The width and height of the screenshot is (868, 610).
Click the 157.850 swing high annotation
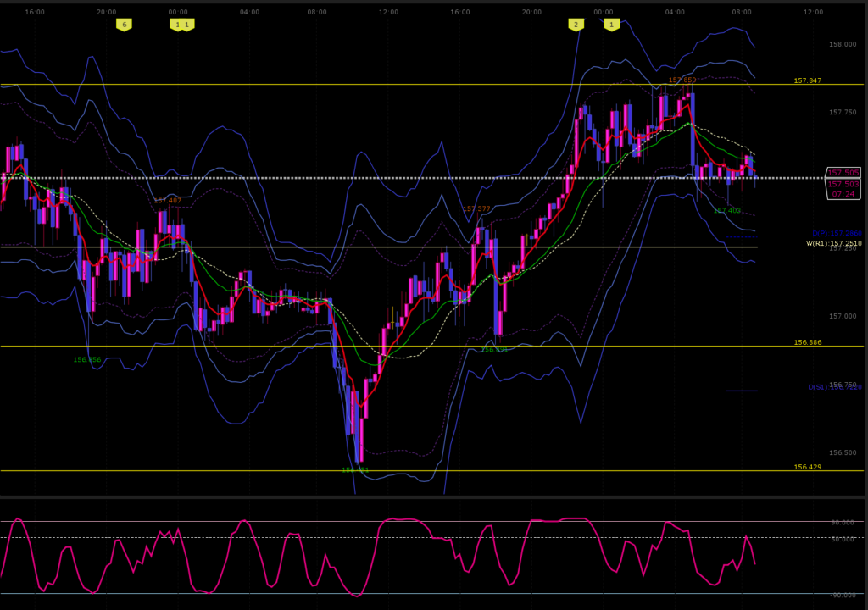click(x=682, y=80)
